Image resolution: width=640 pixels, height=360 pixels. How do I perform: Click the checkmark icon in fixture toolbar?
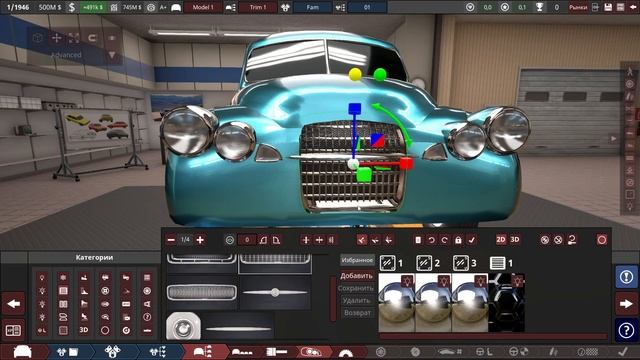(x=471, y=240)
